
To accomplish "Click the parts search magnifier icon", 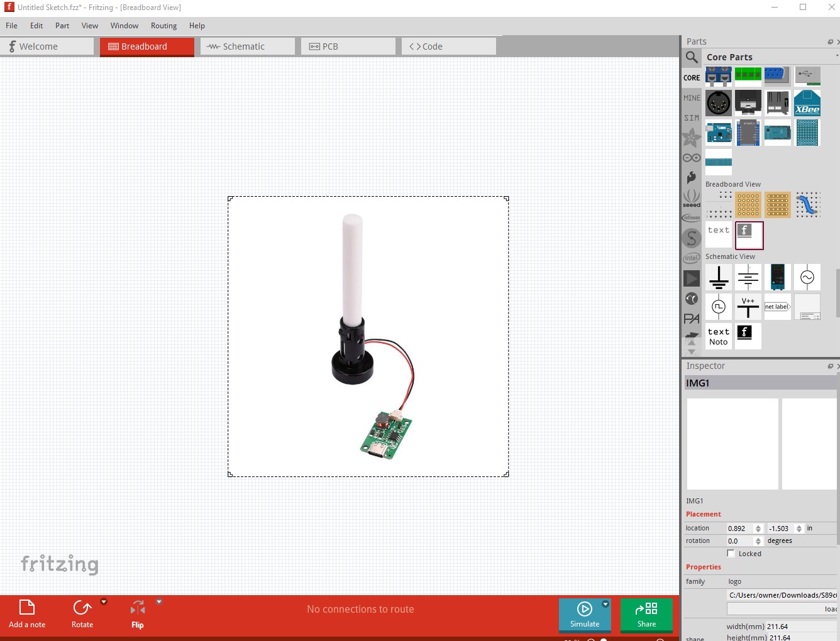I will (x=692, y=58).
